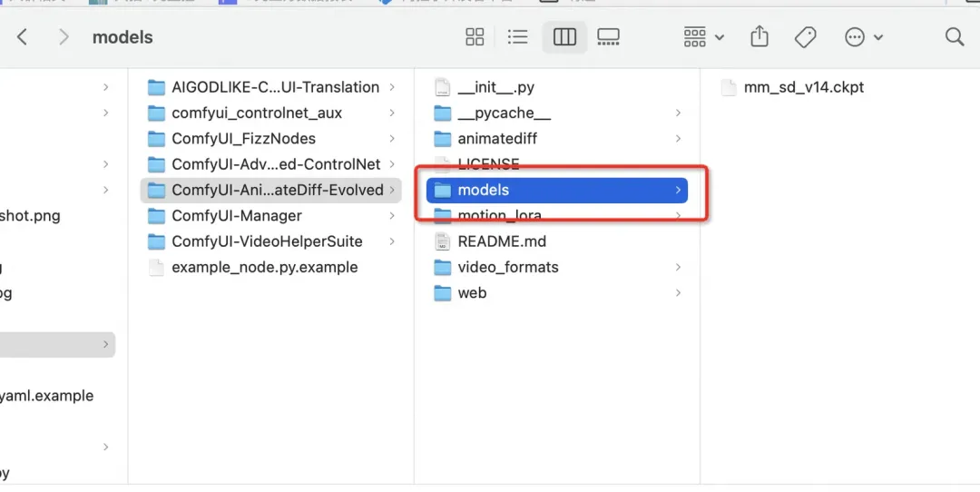
Task: Go forward to the next folder
Action: point(64,37)
